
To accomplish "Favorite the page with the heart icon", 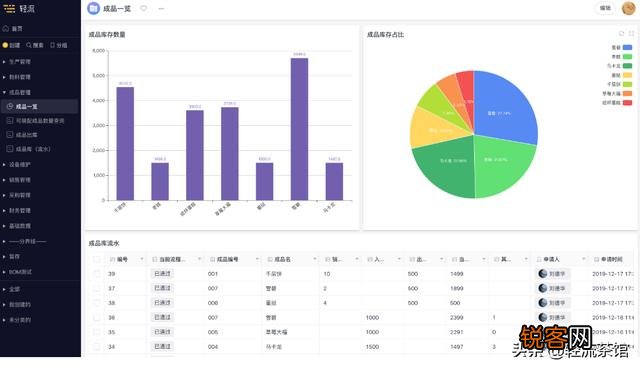I will point(144,8).
